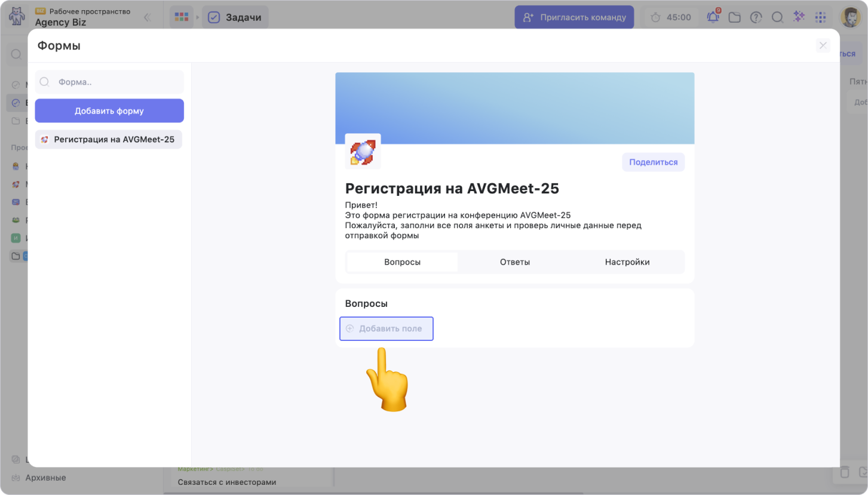Click the Добавить форму button
Screen dimensions: 868x495
click(x=109, y=110)
